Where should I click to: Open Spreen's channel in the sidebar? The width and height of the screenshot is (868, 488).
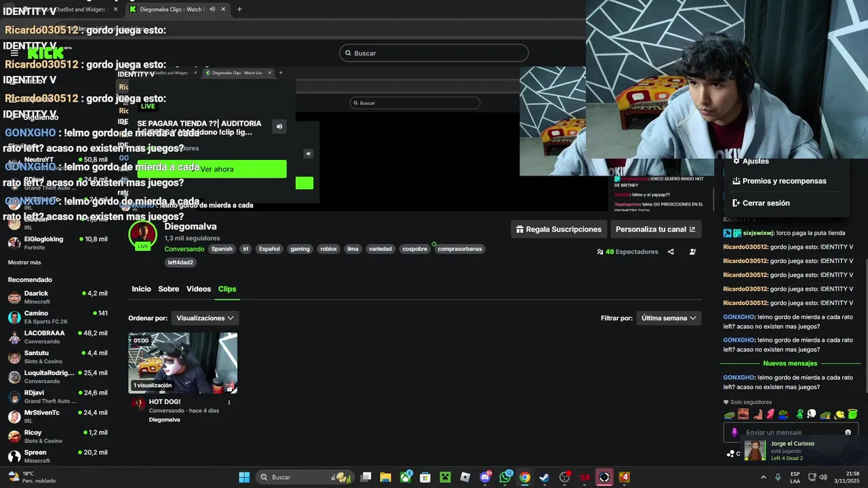[58, 456]
